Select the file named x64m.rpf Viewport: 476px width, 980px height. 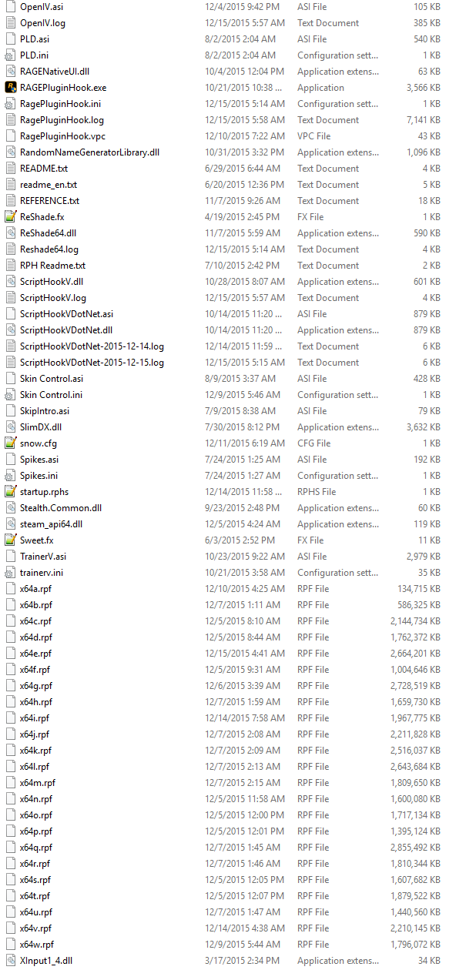pos(38,783)
